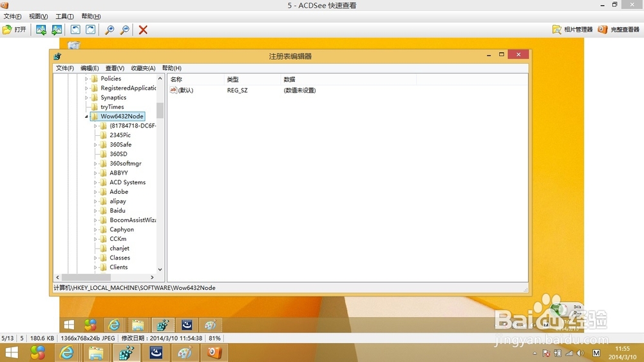Expand the Adobe registry key
Screen dimensions: 644x362
[x=95, y=192]
